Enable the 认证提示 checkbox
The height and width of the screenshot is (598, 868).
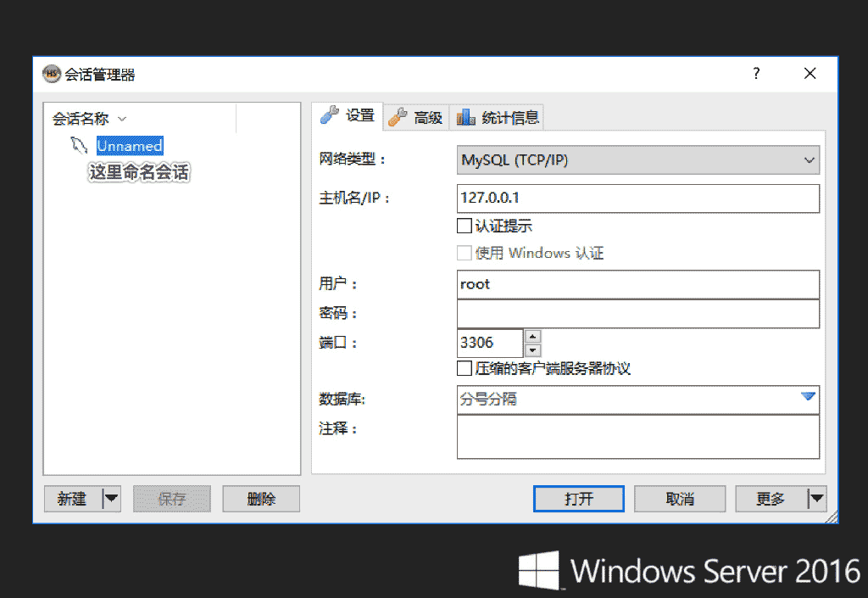[464, 225]
